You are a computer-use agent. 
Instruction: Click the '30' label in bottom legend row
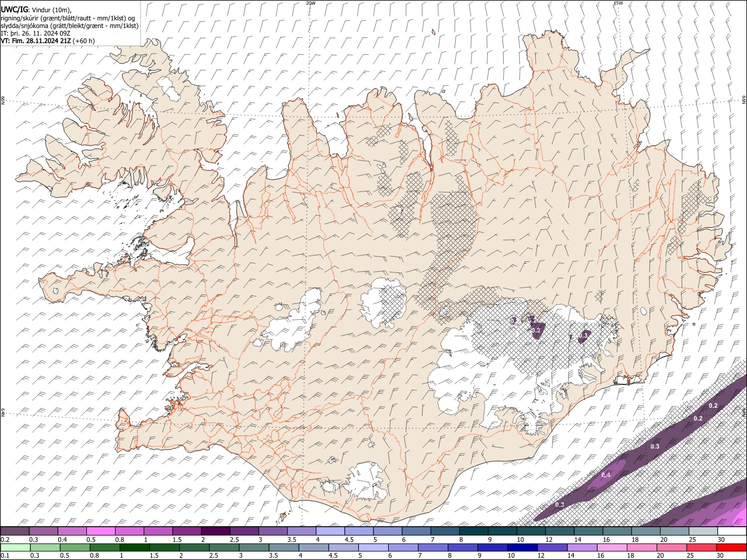[x=721, y=555]
